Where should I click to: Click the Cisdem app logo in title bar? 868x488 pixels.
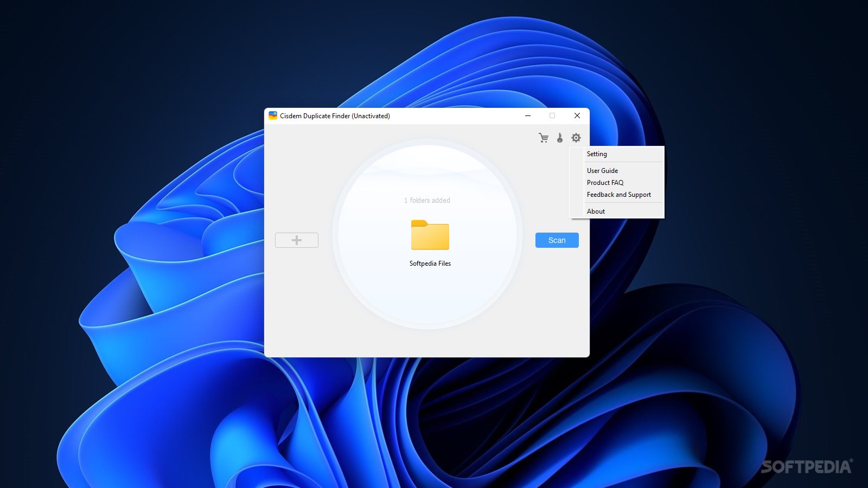(273, 115)
